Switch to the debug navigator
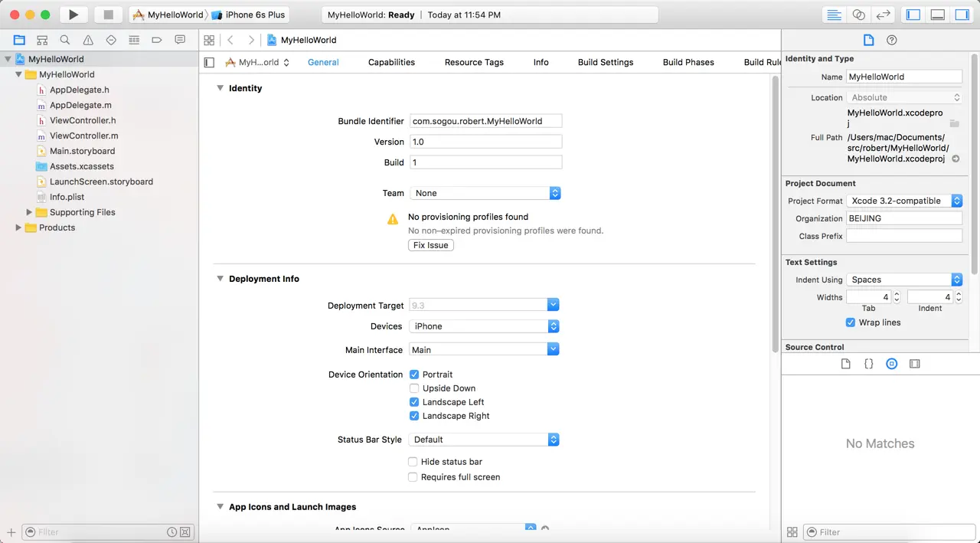This screenshot has width=980, height=543. [x=134, y=40]
